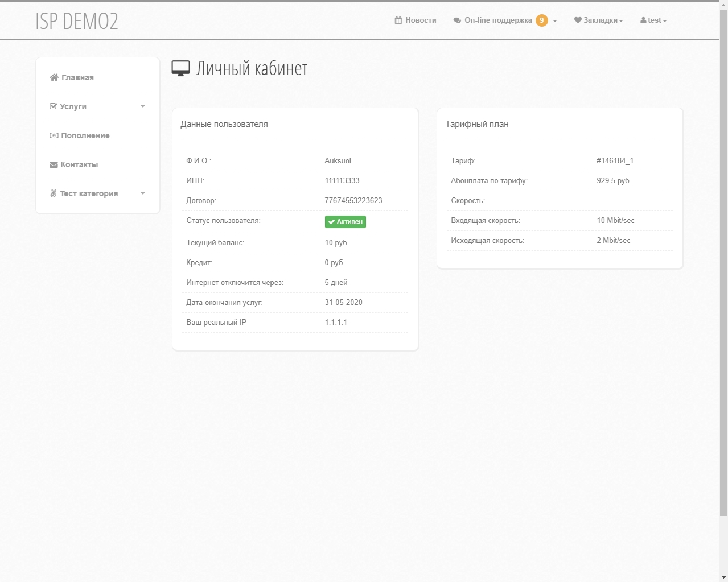
Task: Go to the Пополнение menu item
Action: [85, 135]
